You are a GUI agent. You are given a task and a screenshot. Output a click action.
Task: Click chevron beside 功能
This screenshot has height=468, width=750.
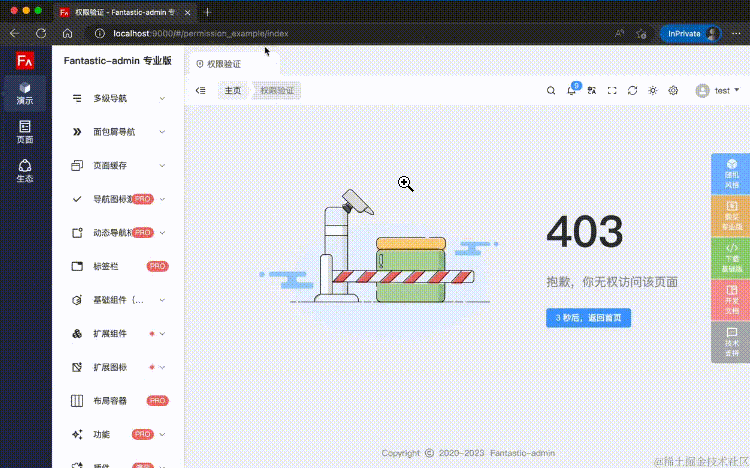tap(162, 435)
